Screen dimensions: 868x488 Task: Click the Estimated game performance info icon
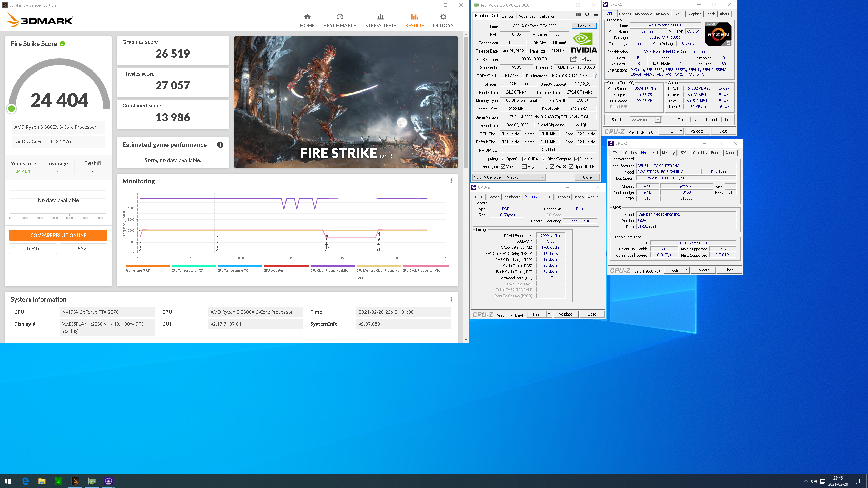pos(220,145)
